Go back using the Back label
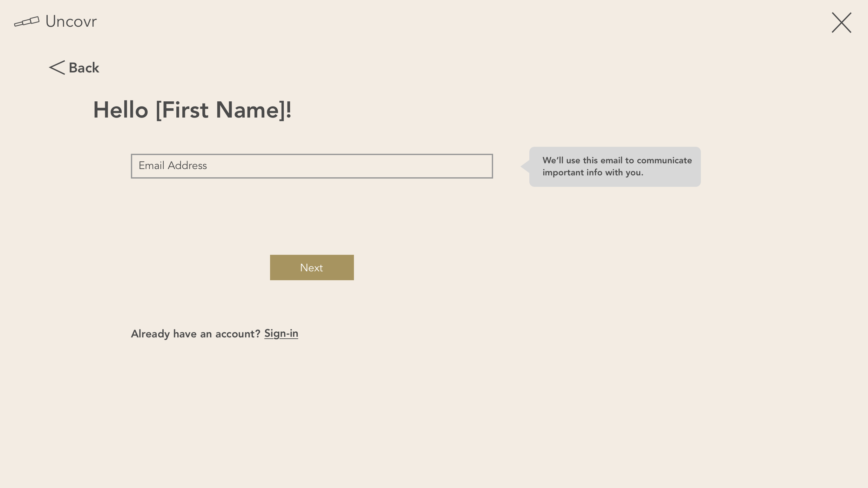The width and height of the screenshot is (868, 488). point(84,68)
